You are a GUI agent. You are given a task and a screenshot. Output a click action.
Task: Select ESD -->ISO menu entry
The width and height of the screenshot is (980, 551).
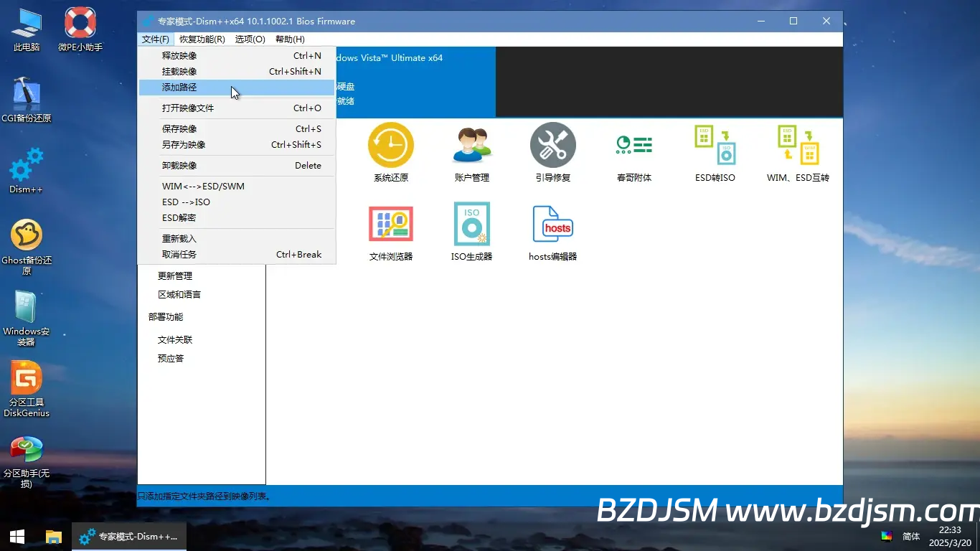click(x=237, y=202)
